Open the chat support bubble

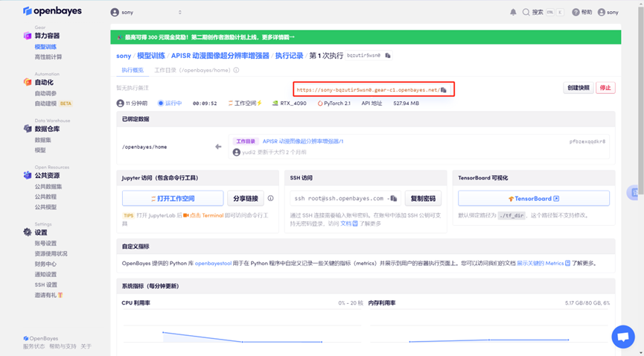click(x=623, y=337)
